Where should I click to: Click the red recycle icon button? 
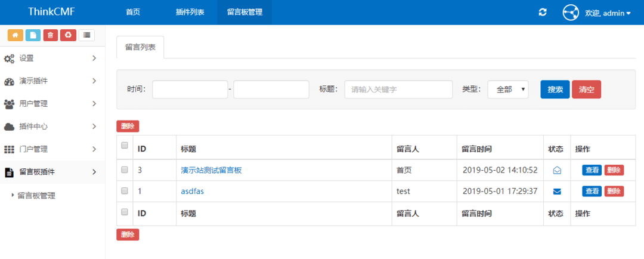(x=68, y=35)
